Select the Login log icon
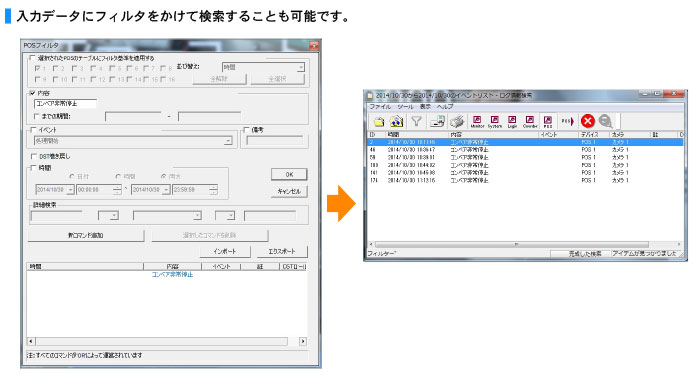This screenshot has width=690, height=375. tap(512, 121)
